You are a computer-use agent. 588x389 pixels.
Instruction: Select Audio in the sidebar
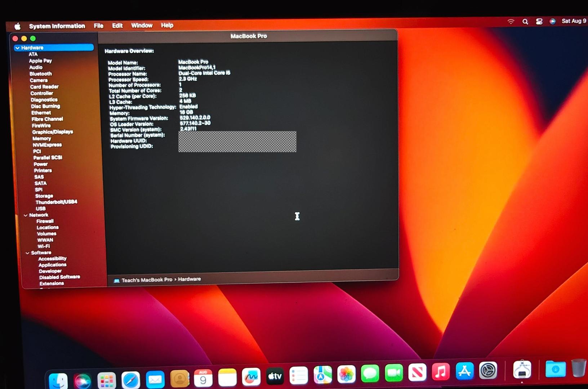click(36, 67)
